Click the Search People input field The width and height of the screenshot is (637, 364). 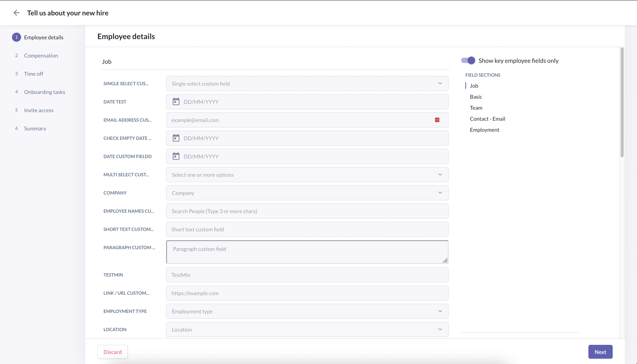click(307, 211)
